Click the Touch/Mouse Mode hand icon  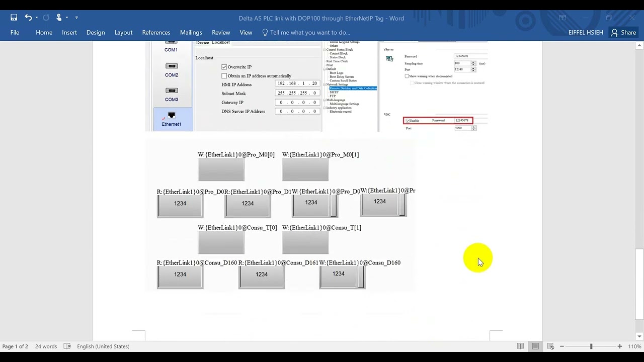(59, 18)
